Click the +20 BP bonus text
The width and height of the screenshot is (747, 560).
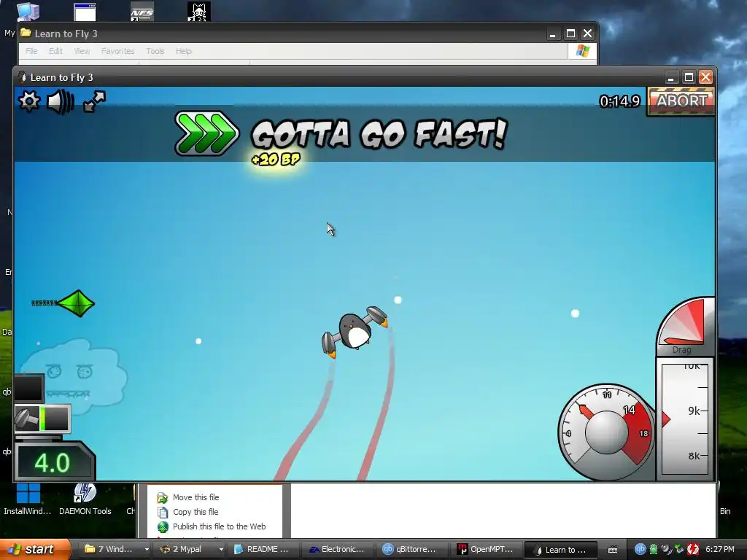(x=276, y=159)
